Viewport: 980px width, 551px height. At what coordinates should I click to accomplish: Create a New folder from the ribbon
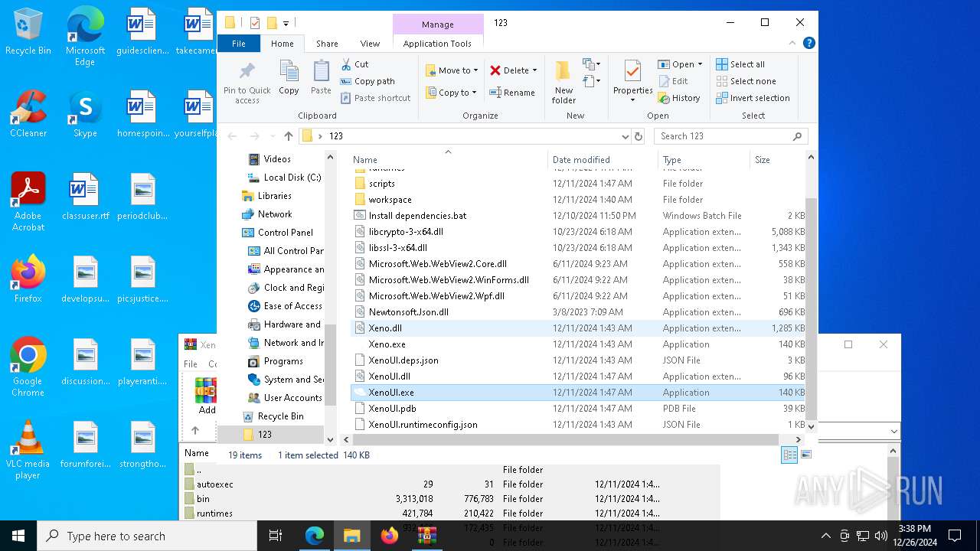[563, 83]
